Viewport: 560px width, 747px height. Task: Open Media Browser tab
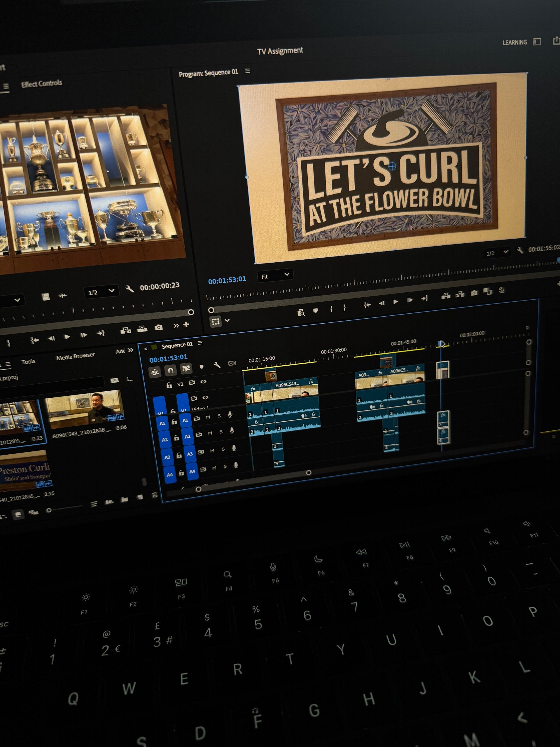pyautogui.click(x=75, y=357)
